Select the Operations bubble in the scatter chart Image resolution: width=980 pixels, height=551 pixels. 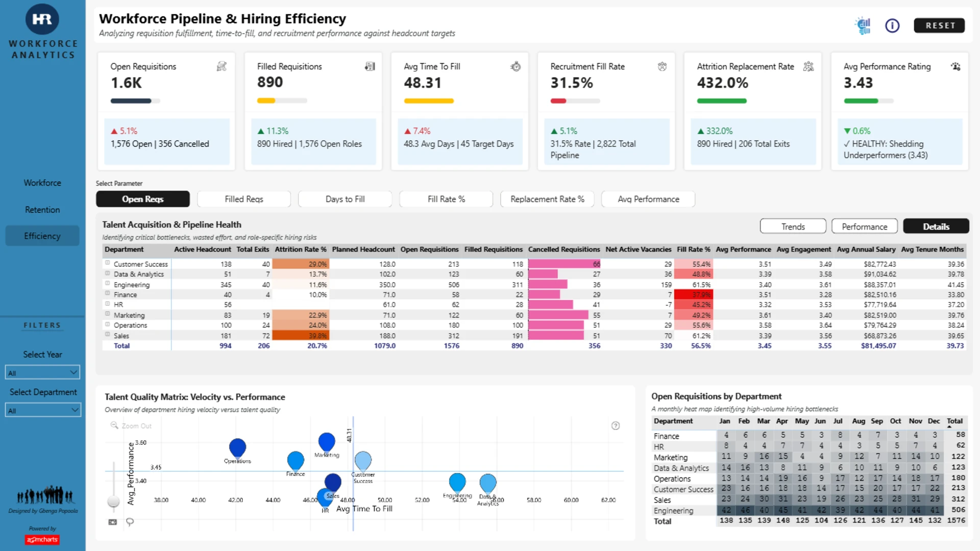point(237,448)
